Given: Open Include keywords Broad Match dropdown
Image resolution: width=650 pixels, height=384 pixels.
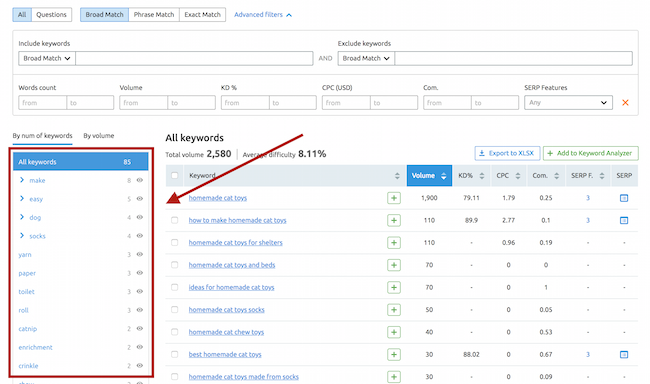Looking at the screenshot, I should tap(47, 58).
